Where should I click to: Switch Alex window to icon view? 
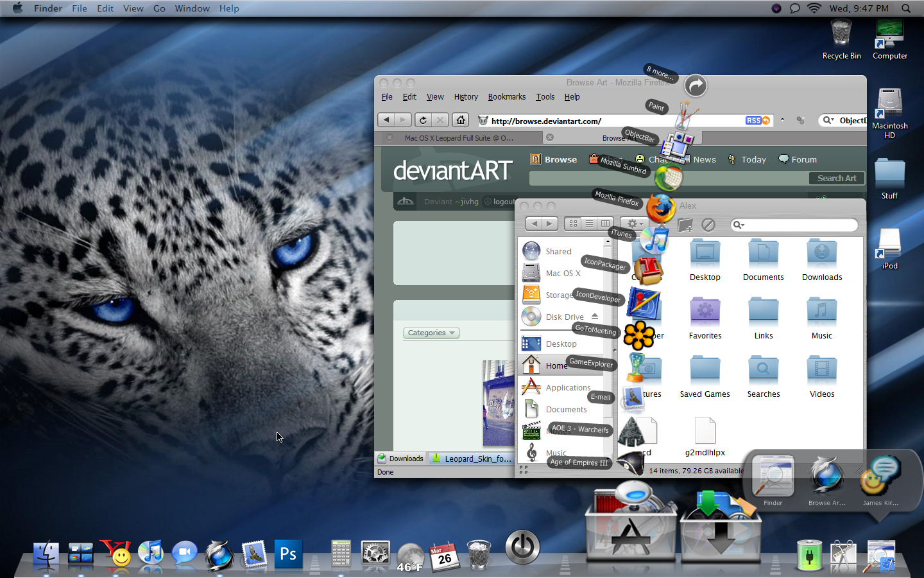(x=573, y=223)
